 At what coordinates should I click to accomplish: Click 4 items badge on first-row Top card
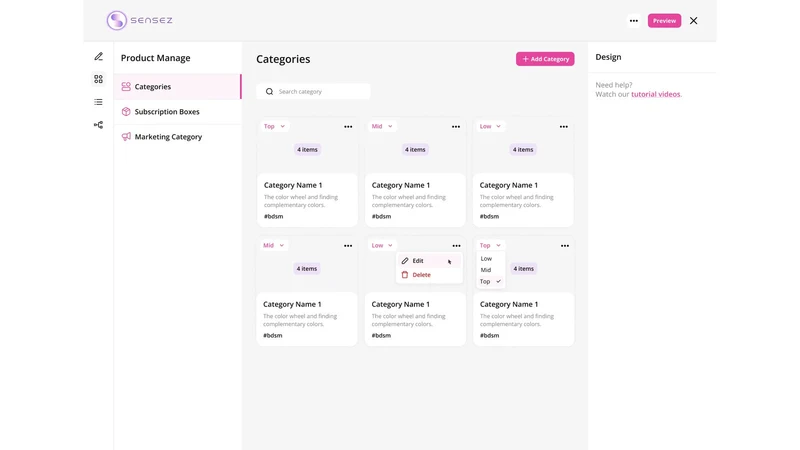pyautogui.click(x=307, y=149)
